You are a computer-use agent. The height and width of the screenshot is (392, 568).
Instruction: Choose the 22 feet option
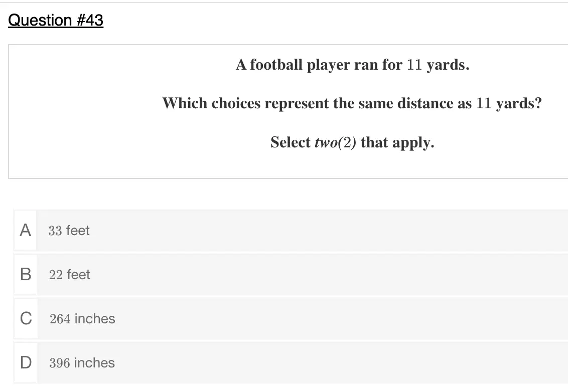coord(70,275)
